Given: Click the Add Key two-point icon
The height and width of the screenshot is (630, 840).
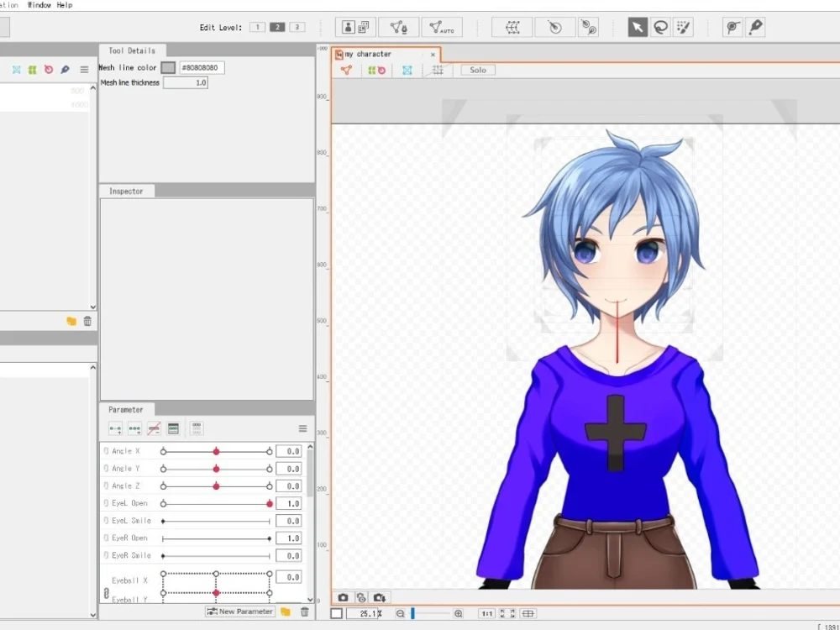Looking at the screenshot, I should pyautogui.click(x=114, y=428).
